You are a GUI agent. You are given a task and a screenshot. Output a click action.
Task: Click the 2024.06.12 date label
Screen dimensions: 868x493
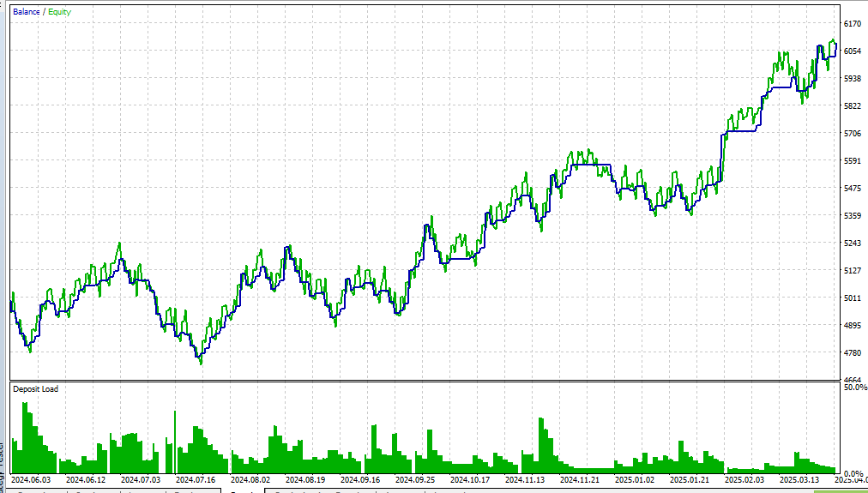(86, 480)
